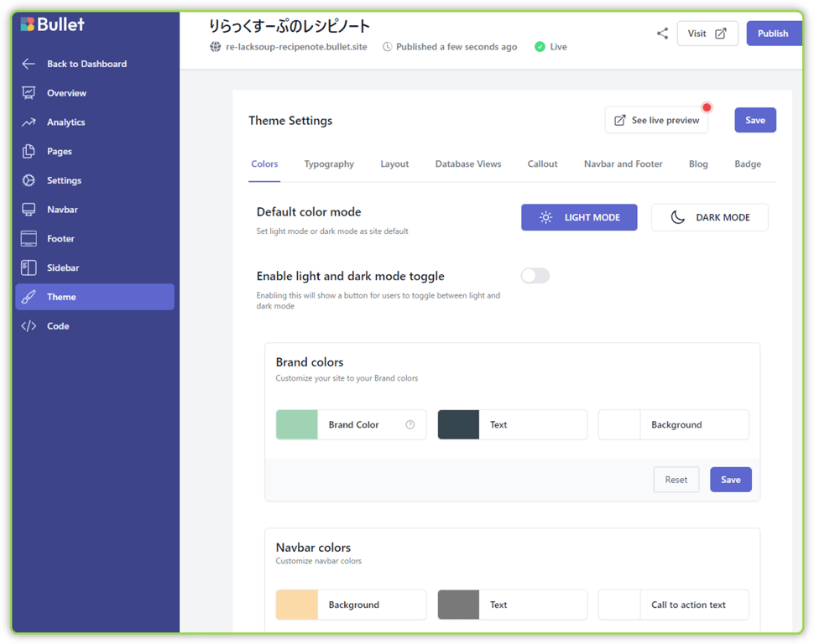Click the clock icon near Published
This screenshot has width=814, height=644.
coord(387,47)
